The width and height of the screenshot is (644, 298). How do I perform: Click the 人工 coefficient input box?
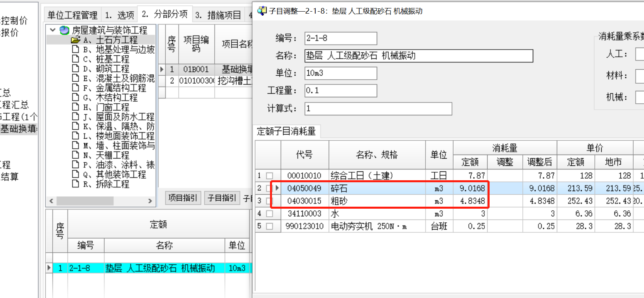[640, 54]
